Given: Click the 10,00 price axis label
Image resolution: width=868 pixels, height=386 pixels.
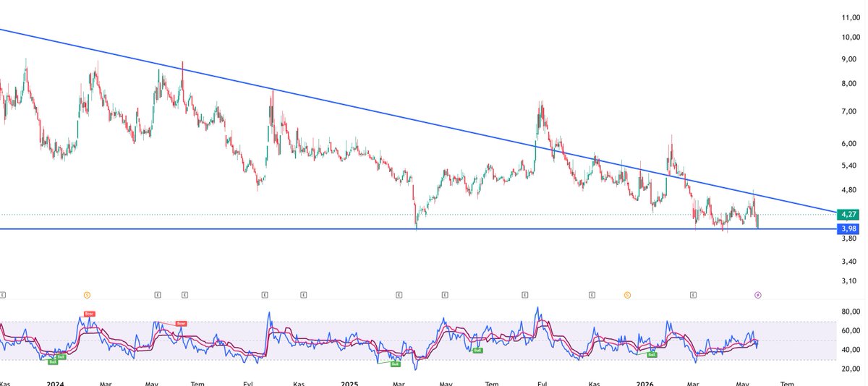Looking at the screenshot, I should (x=850, y=38).
